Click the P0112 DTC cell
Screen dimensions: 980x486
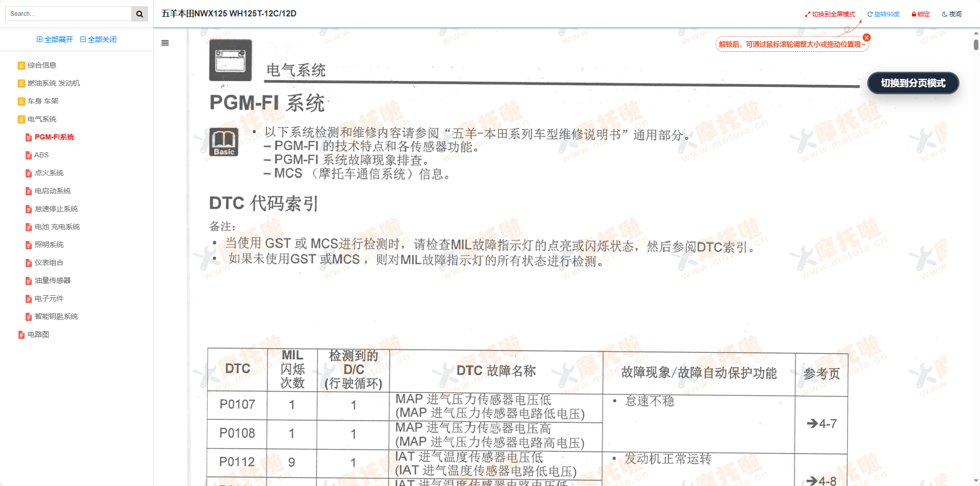(x=237, y=462)
